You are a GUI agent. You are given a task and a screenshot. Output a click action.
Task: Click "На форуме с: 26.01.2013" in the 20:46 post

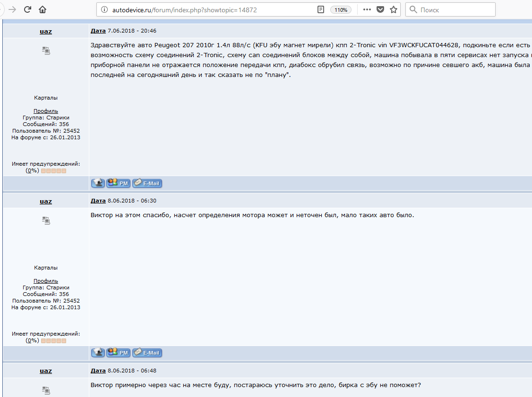click(x=46, y=137)
